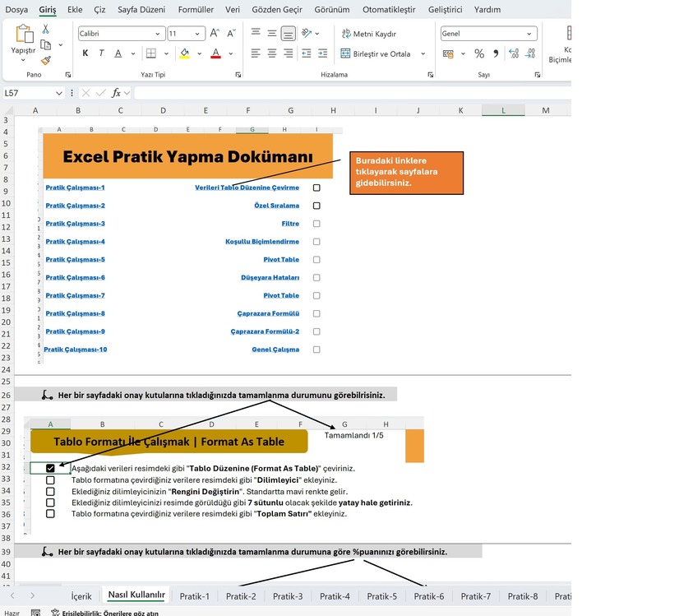The image size is (693, 616).
Task: Click the accounting number format icon
Action: (448, 54)
